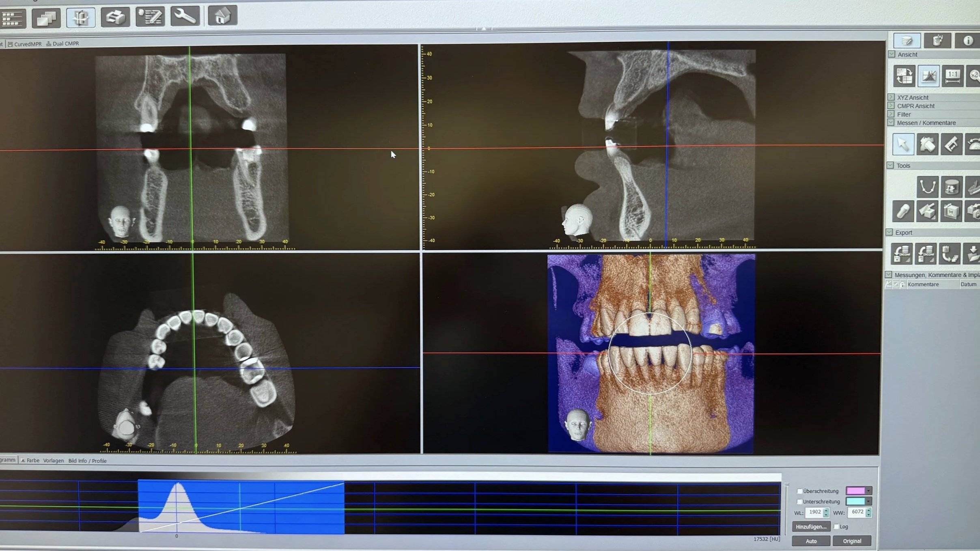
Task: Expand the Filter section
Action: (x=892, y=114)
